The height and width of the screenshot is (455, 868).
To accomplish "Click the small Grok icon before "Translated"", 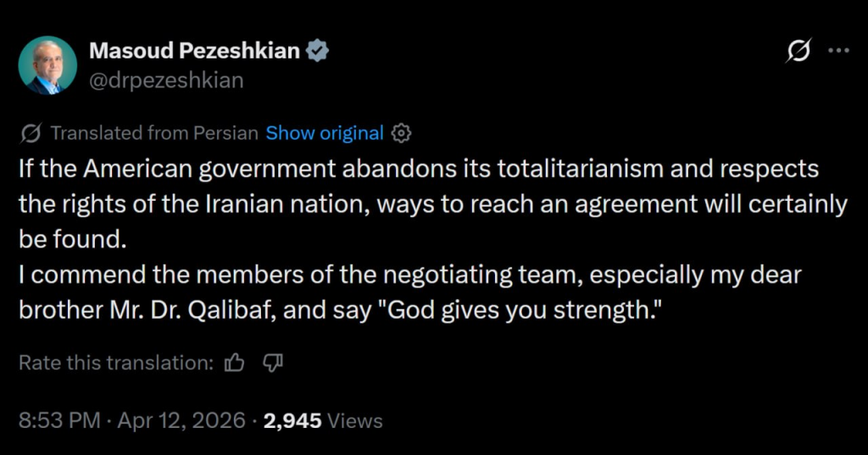I will [x=31, y=133].
